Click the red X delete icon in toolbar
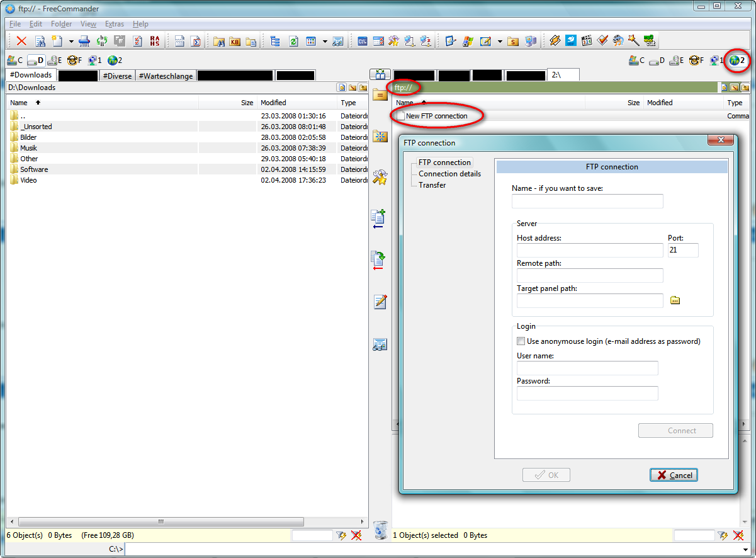The width and height of the screenshot is (756, 558). pos(21,41)
